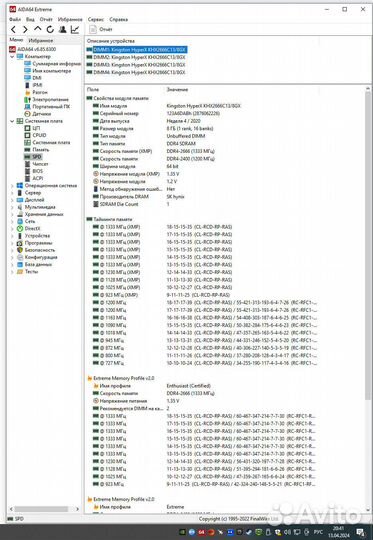Select the Суммарная информация tree icon

[x=28, y=64]
